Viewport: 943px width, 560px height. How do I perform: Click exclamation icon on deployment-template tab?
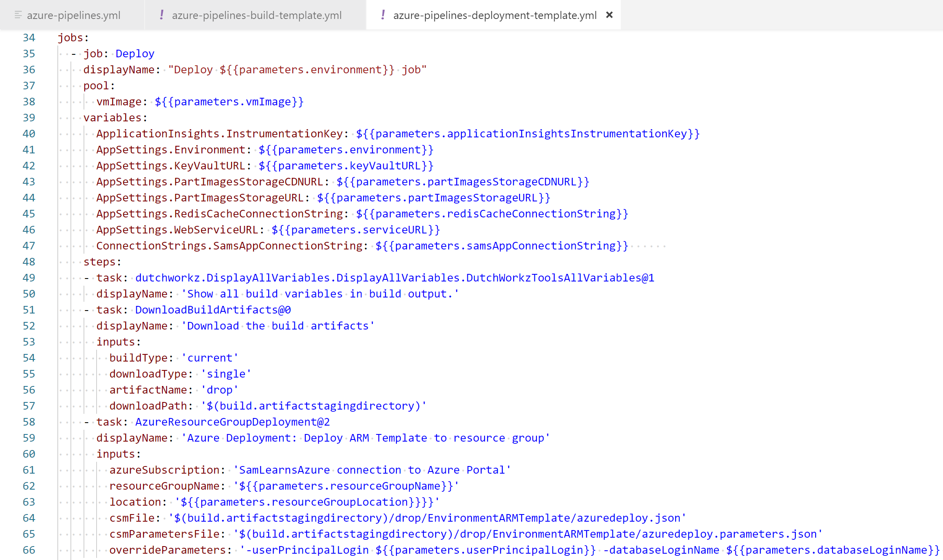(383, 15)
